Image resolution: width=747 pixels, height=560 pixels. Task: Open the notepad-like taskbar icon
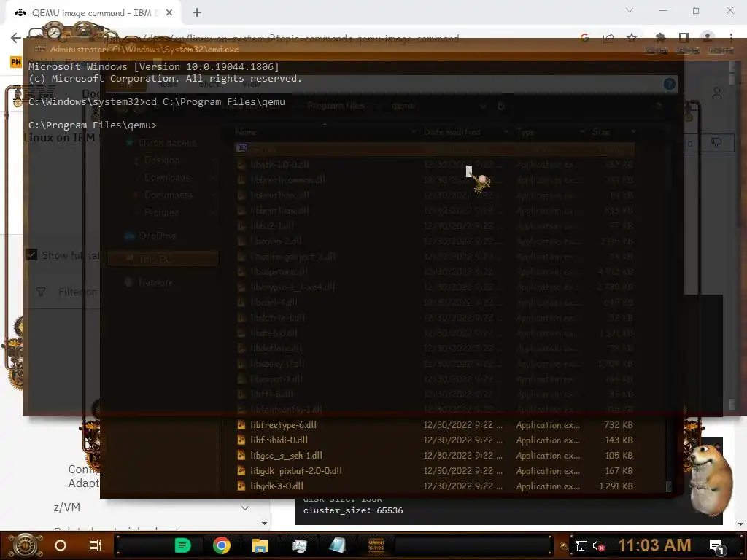(x=337, y=545)
